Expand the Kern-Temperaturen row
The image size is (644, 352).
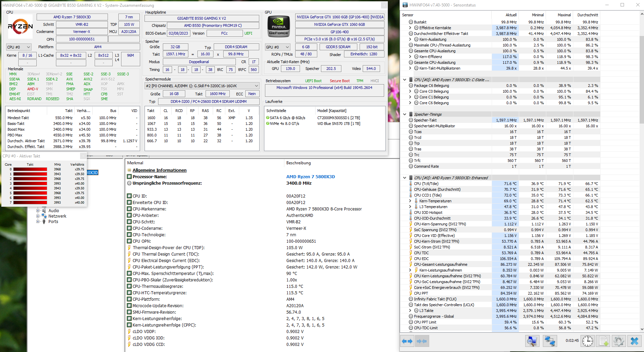point(410,201)
